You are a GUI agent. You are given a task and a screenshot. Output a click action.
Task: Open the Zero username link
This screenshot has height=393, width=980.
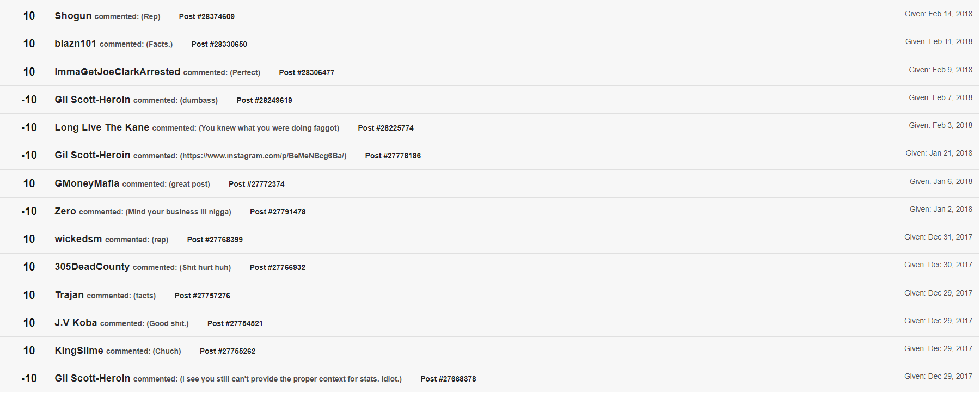pyautogui.click(x=65, y=211)
